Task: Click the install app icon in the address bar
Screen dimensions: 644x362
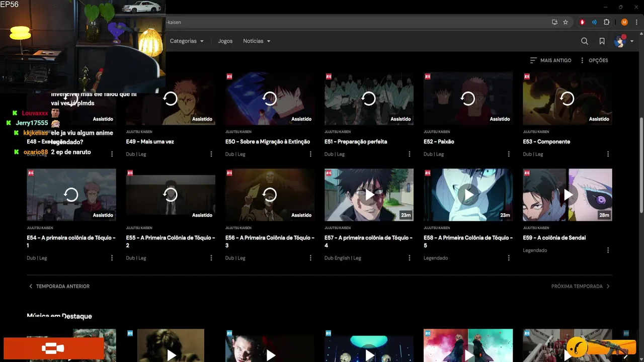Action: (554, 22)
